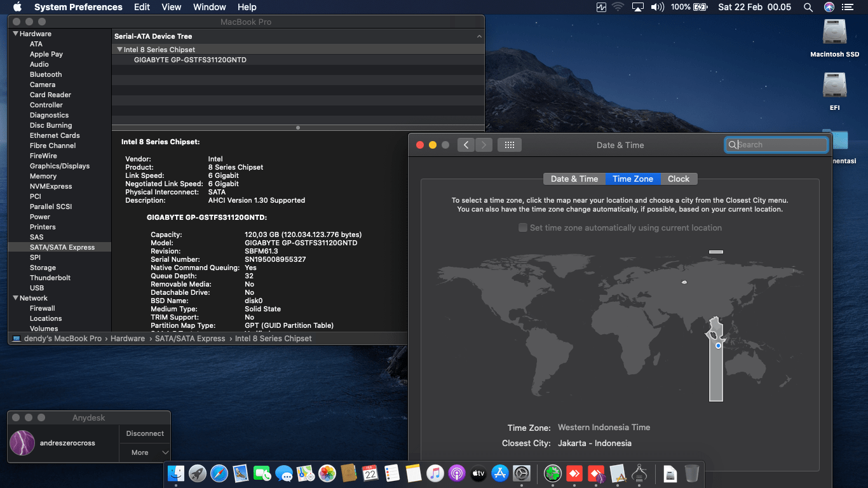Collapse the Network section triangle
Image resolution: width=868 pixels, height=488 pixels.
pos(15,298)
